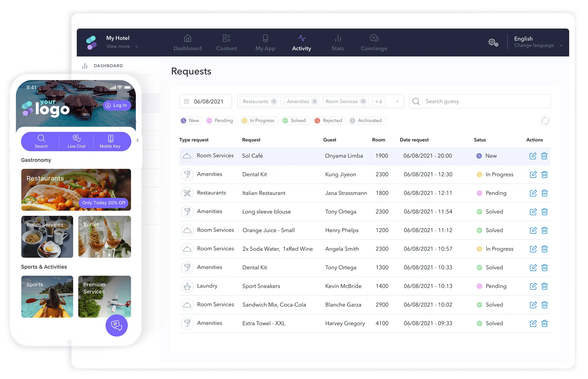Click the search magnifier icon in guest search
The width and height of the screenshot is (588, 379).
416,102
